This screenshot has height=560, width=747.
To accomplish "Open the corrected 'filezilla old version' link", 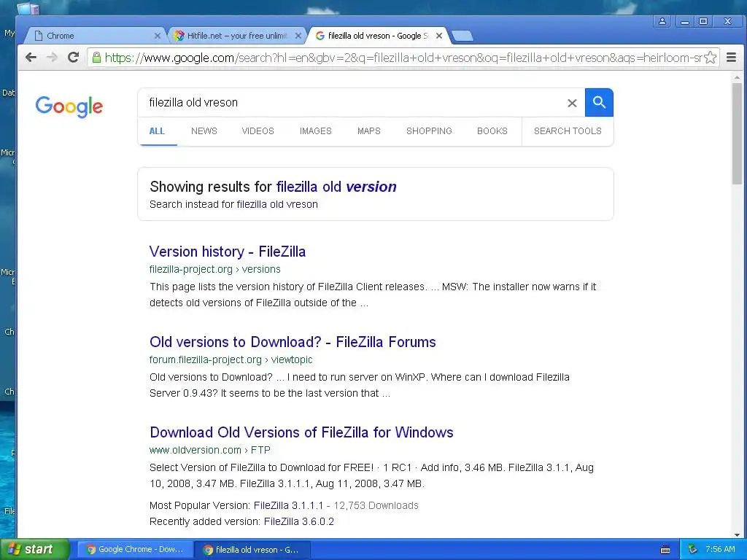I will point(336,187).
